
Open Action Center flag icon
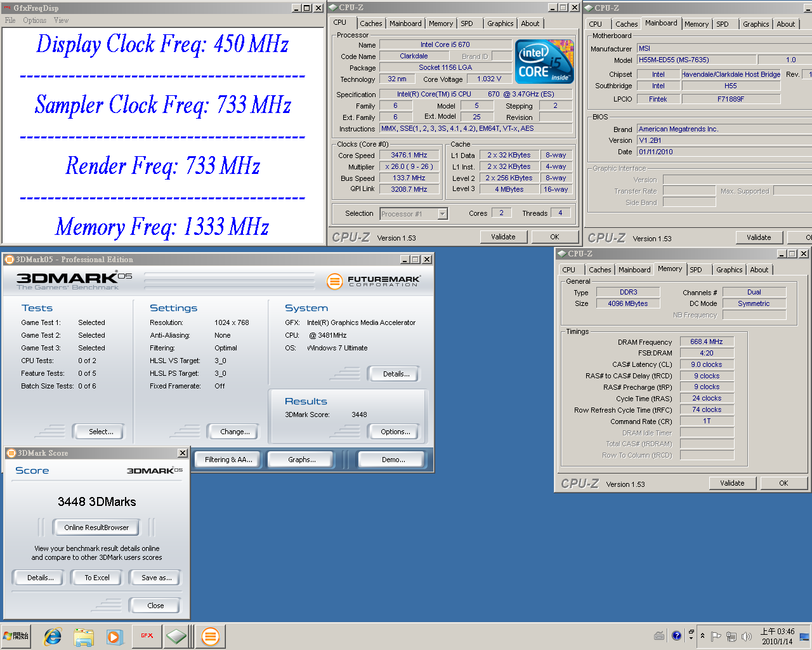coord(716,636)
